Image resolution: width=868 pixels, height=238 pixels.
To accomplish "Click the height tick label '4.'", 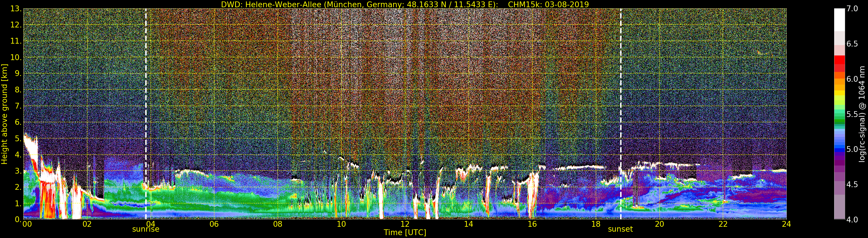I will pos(18,155).
